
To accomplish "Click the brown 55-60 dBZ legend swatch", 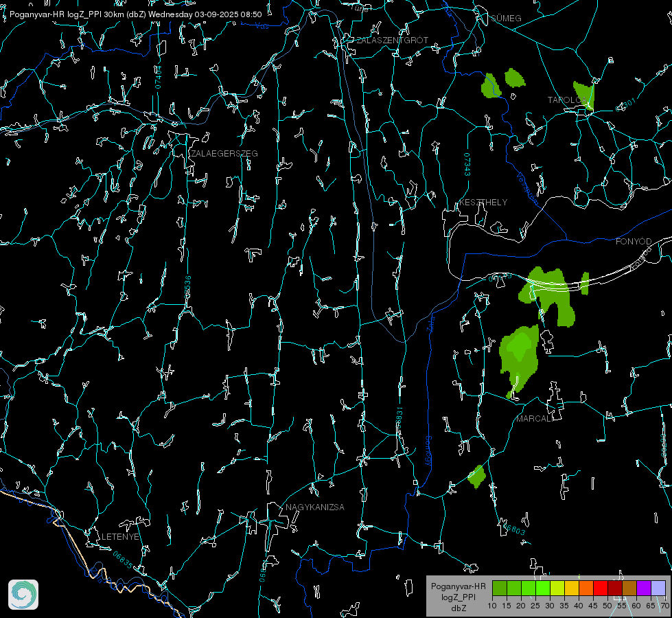I will coord(629,588).
